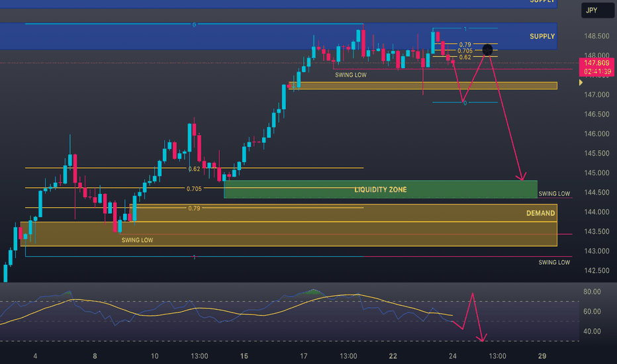Screen dimensions: 617x364
Task: Click the candle countdown 02:41:39
Action: pos(596,71)
